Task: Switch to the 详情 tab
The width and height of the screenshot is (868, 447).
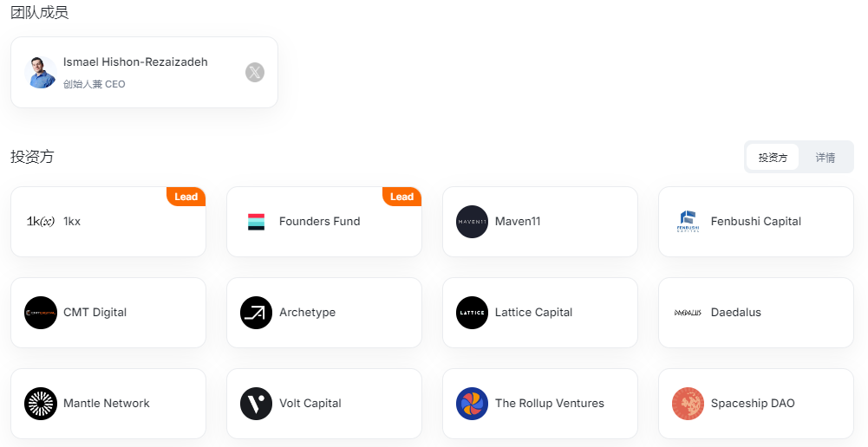Action: [825, 158]
